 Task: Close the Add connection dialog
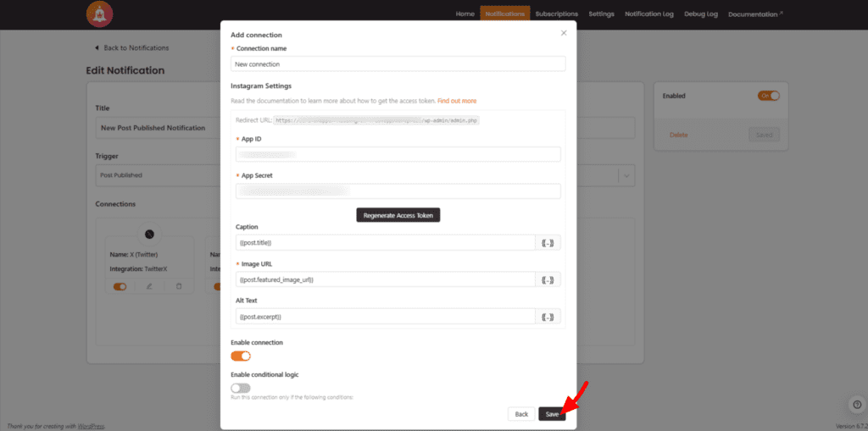coord(564,33)
